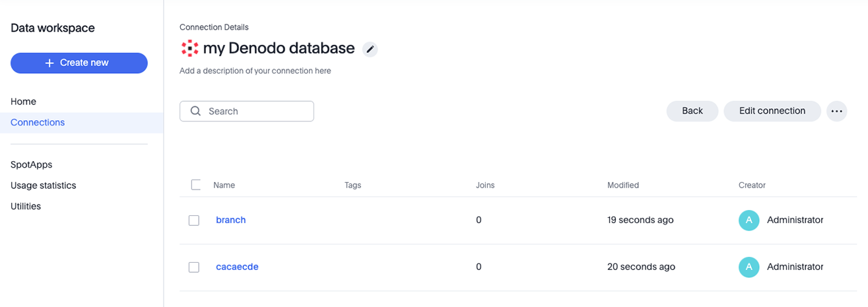868x307 pixels.
Task: Click the Administrator avatar in cacaecde row
Action: tap(749, 267)
